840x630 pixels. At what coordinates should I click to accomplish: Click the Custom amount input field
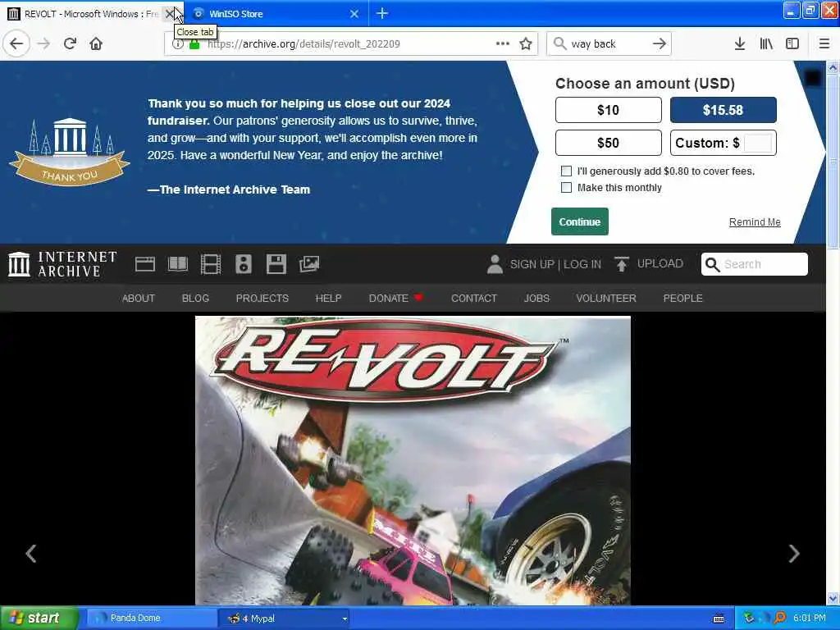click(758, 143)
